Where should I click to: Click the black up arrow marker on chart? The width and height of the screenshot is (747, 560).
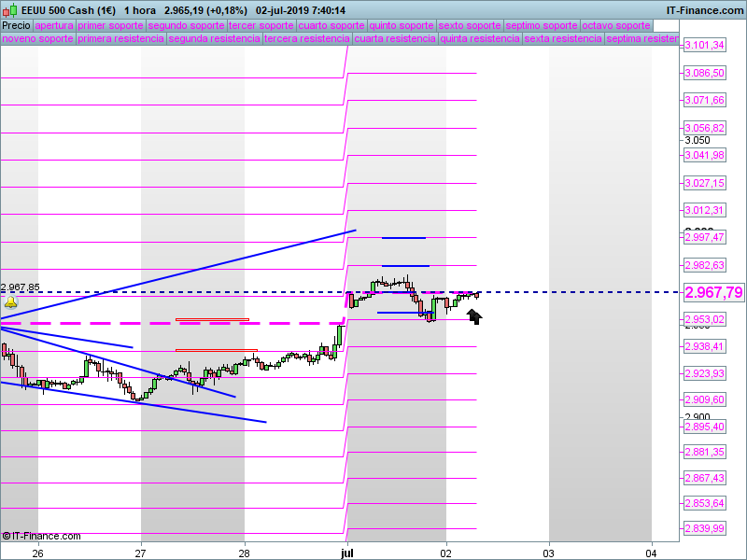tap(474, 316)
